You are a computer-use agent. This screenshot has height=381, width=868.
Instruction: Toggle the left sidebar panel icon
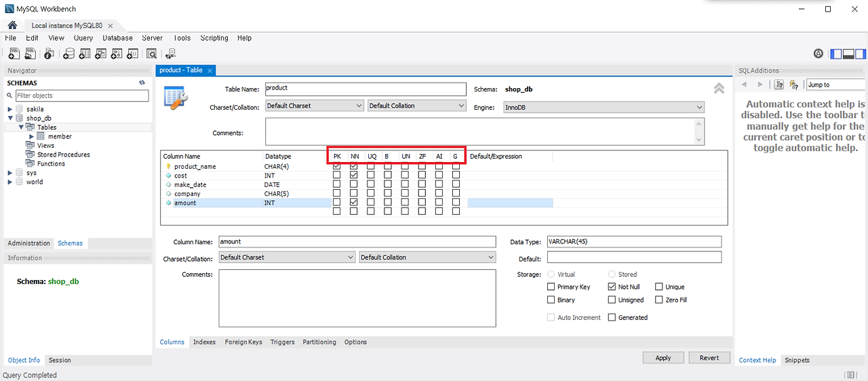click(x=836, y=54)
